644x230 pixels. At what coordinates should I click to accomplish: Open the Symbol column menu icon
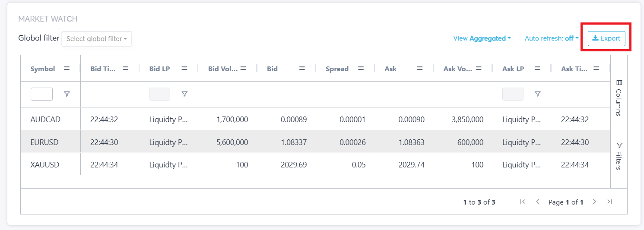click(x=67, y=68)
